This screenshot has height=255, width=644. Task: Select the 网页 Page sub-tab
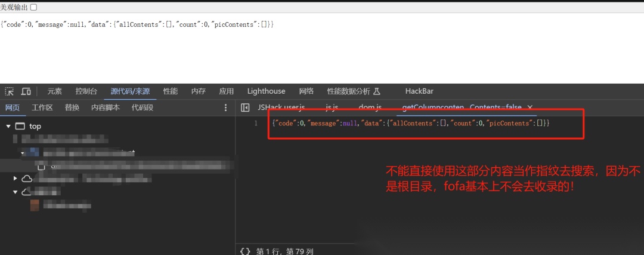[x=13, y=107]
